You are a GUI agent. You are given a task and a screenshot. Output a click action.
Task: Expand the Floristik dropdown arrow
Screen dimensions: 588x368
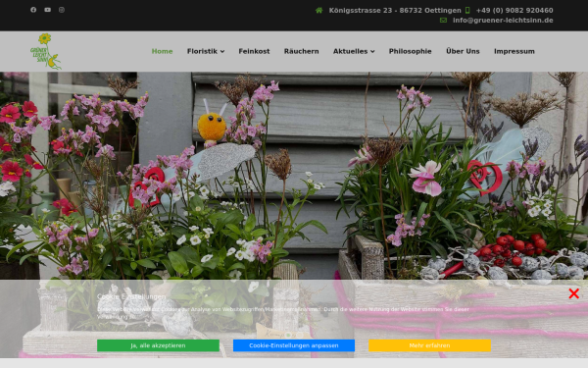(222, 51)
